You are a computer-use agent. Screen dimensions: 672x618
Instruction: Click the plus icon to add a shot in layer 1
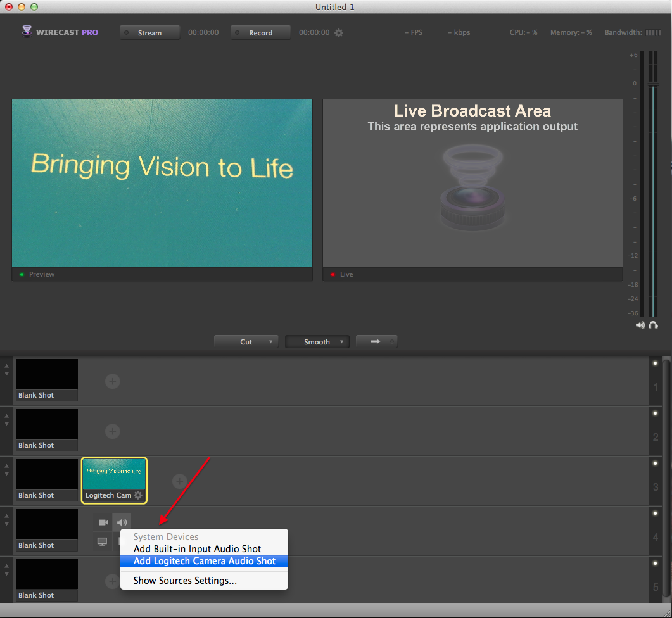click(112, 381)
